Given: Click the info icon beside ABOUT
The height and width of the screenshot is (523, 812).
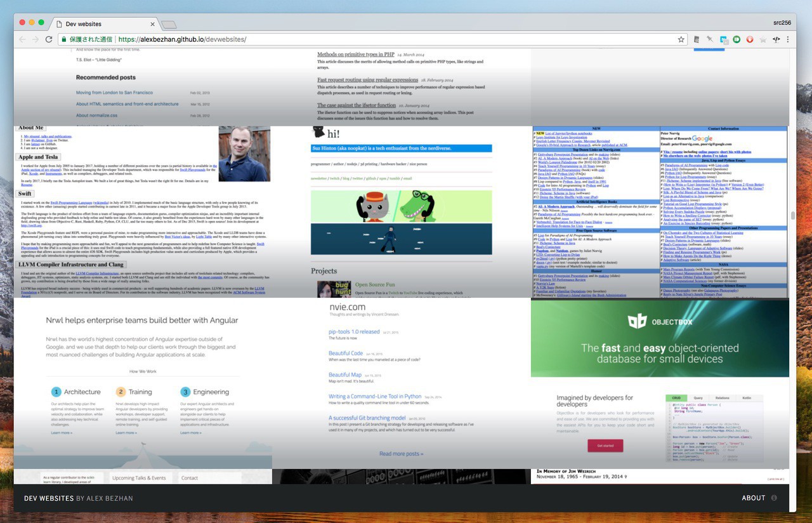Looking at the screenshot, I should [774, 498].
